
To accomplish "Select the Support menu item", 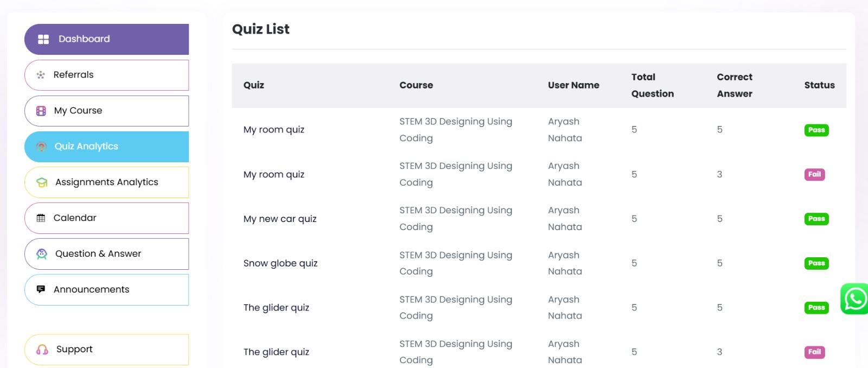I will (x=74, y=350).
